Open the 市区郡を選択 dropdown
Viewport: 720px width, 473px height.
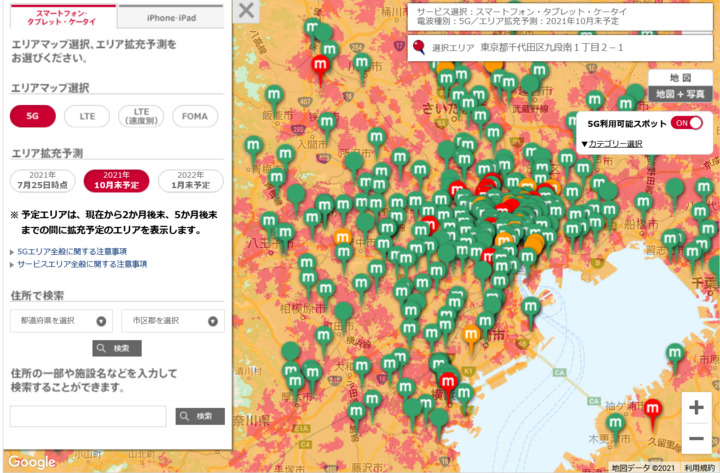pyautogui.click(x=173, y=321)
